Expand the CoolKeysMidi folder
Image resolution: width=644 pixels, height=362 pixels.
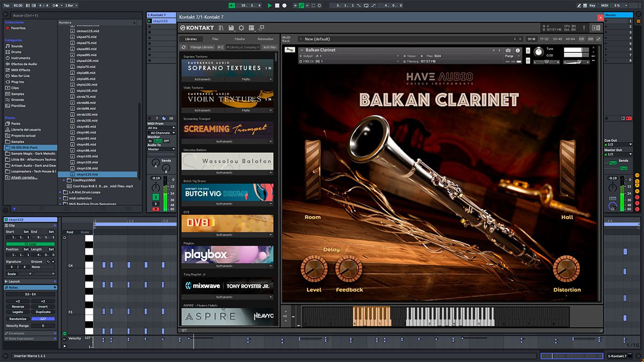pos(65,180)
